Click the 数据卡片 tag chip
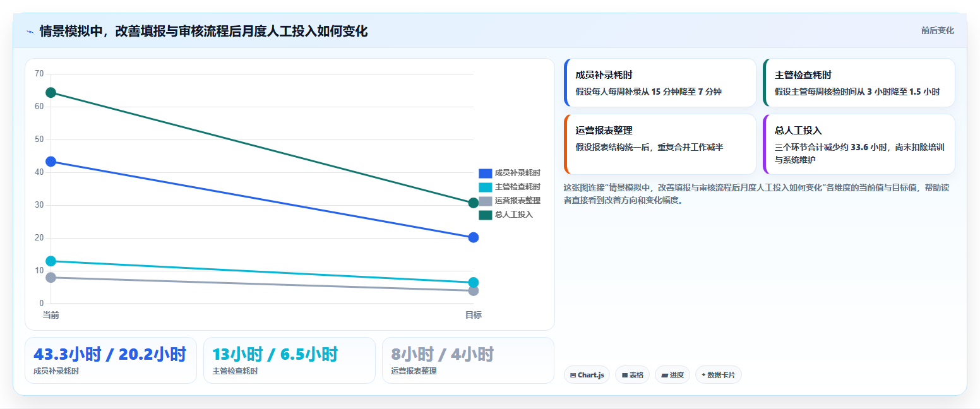 tap(718, 375)
